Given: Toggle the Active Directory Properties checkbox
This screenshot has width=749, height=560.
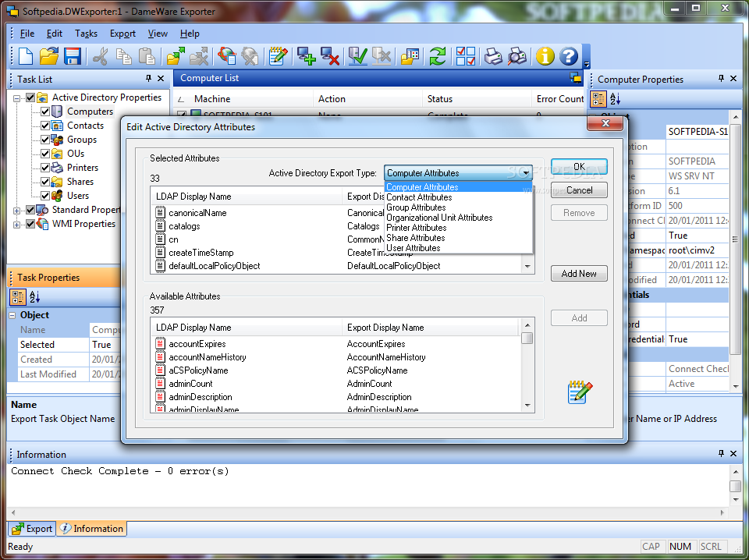Looking at the screenshot, I should point(30,97).
